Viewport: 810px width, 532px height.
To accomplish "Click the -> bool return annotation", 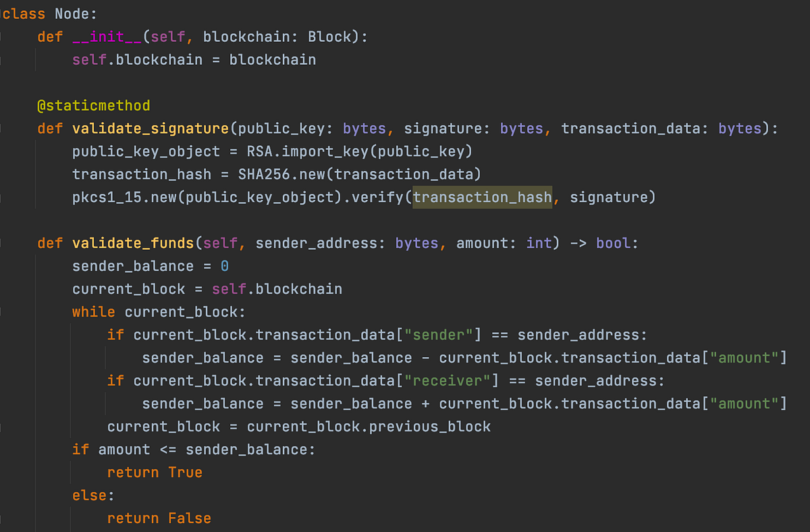I will [600, 243].
